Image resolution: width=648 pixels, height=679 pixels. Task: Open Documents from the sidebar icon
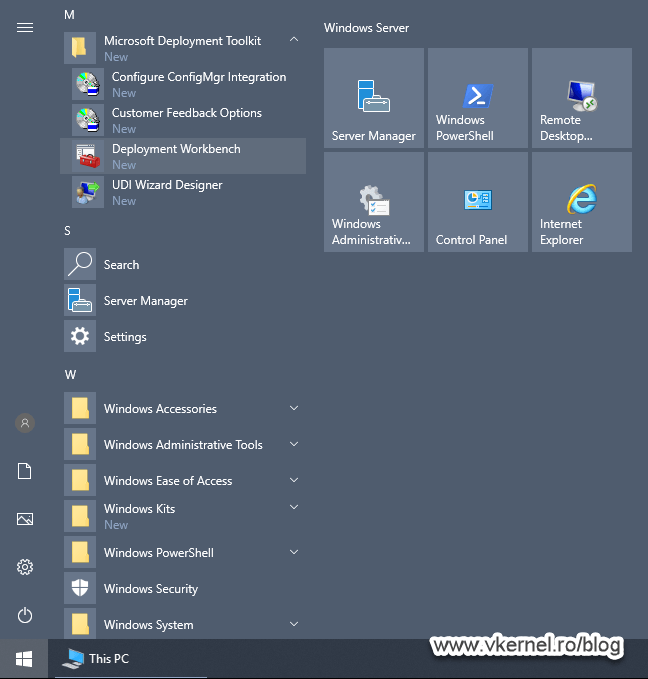pos(25,471)
